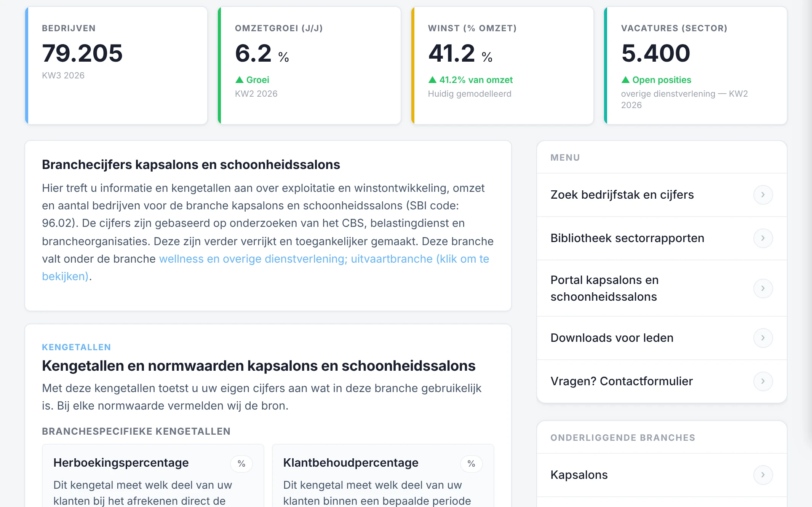812x507 pixels.
Task: Open Zoek bedrijfstak en cijfers menu item
Action: pyautogui.click(x=662, y=195)
